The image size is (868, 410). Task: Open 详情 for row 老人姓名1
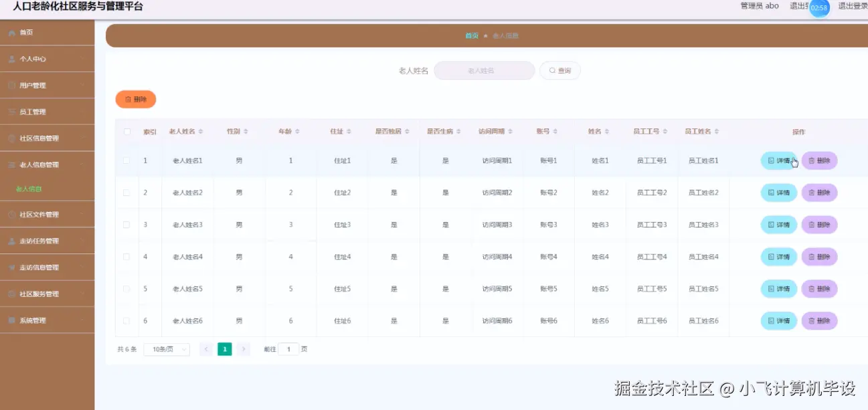click(x=779, y=161)
